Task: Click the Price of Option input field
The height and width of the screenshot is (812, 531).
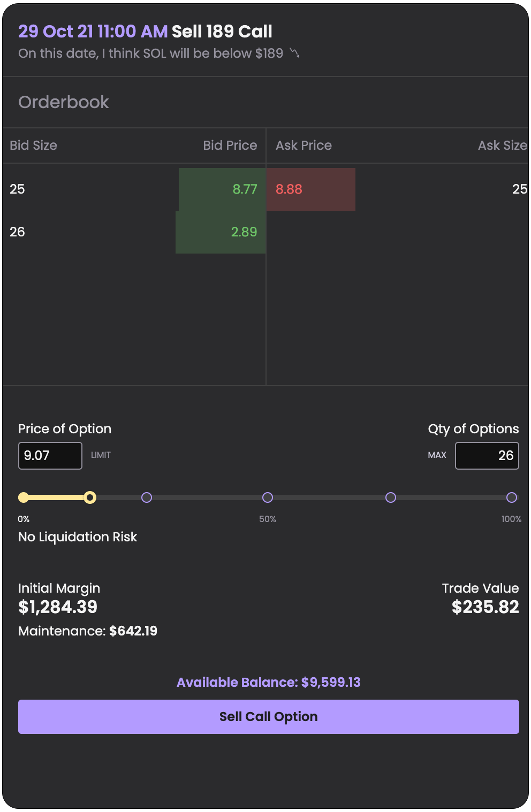Action: [50, 456]
